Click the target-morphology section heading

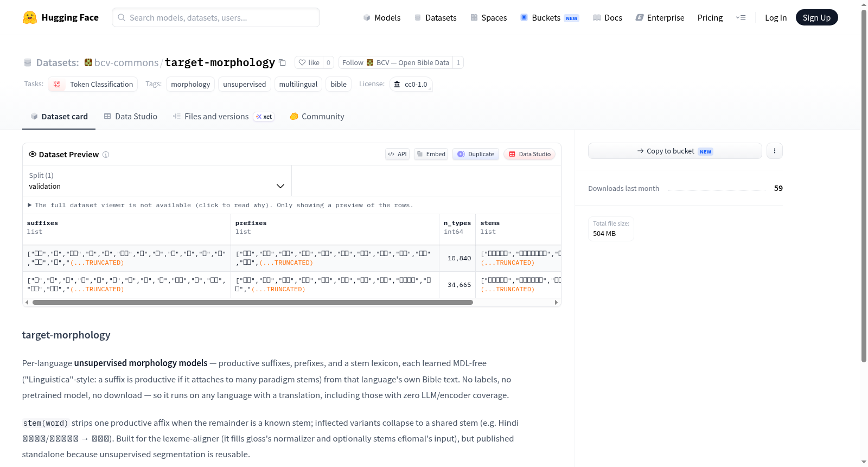(66, 335)
